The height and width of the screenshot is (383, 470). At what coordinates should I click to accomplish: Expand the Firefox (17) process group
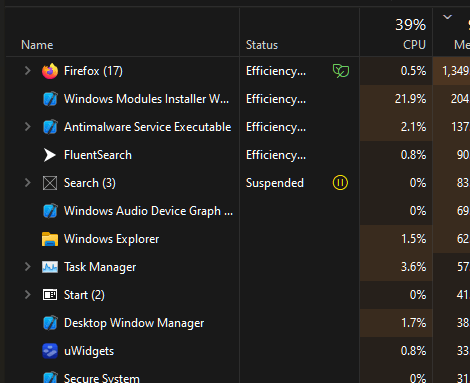point(27,71)
